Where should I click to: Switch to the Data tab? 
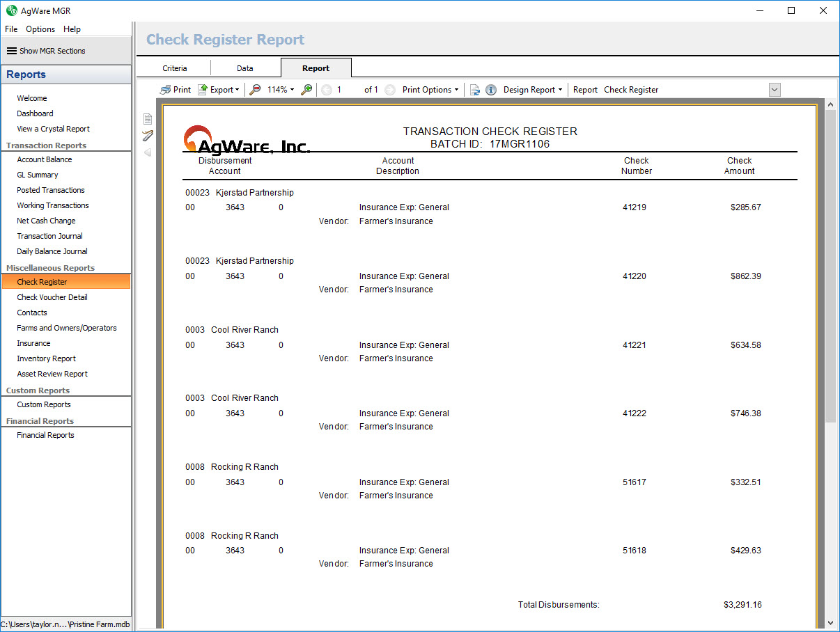coord(245,68)
